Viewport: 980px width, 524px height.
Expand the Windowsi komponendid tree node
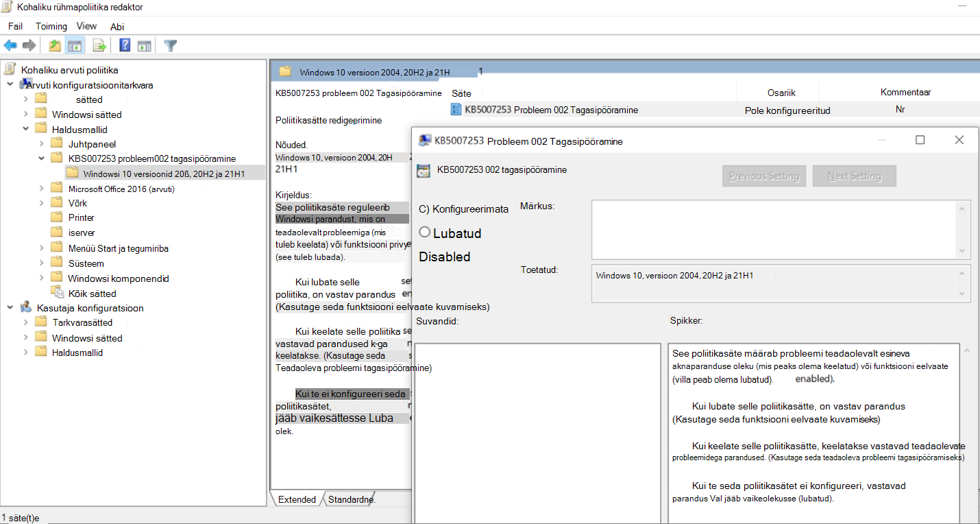click(x=42, y=278)
